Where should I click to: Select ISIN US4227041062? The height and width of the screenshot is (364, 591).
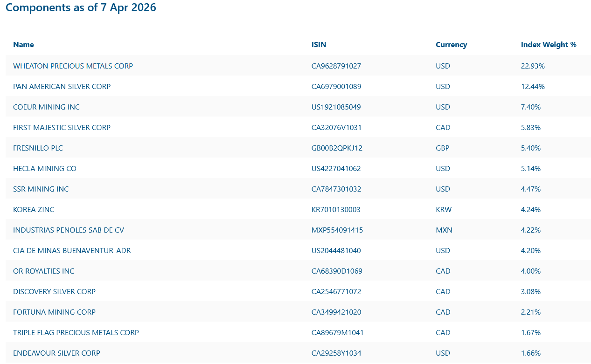(336, 169)
